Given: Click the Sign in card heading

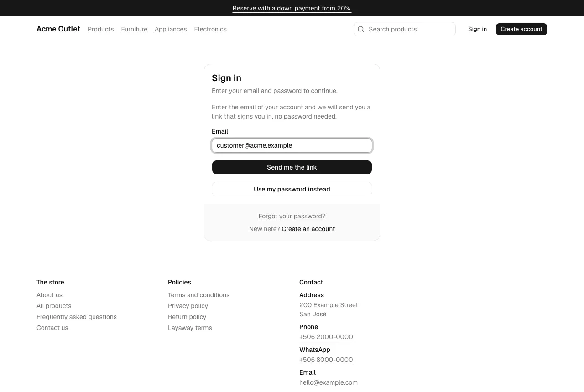Looking at the screenshot, I should click(226, 78).
